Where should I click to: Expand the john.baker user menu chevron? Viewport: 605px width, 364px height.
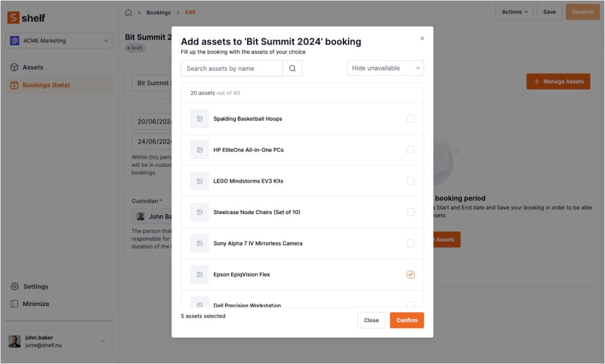pyautogui.click(x=103, y=341)
